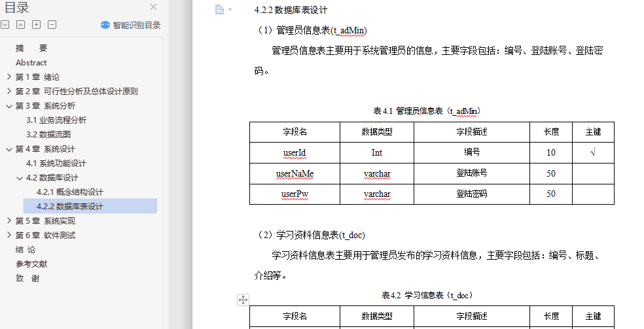Select 第4章 系统设计 outline entry
The width and height of the screenshot is (644, 329).
point(46,149)
